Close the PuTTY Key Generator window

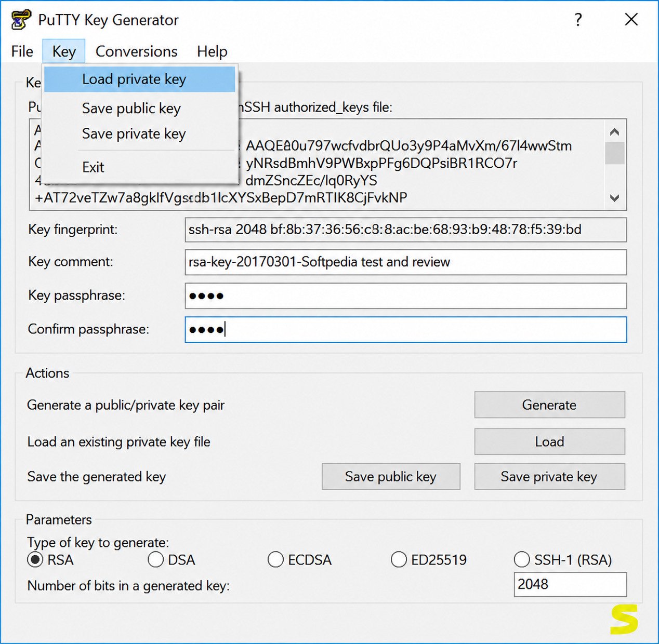coord(631,20)
